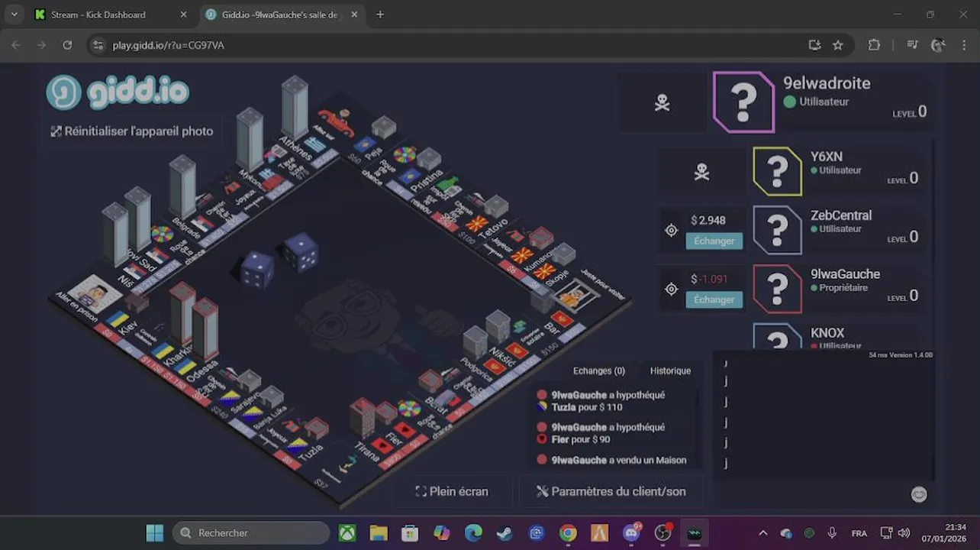The height and width of the screenshot is (550, 980).
Task: Reset camera with Réinitialiser l'appareil photo
Action: click(132, 131)
